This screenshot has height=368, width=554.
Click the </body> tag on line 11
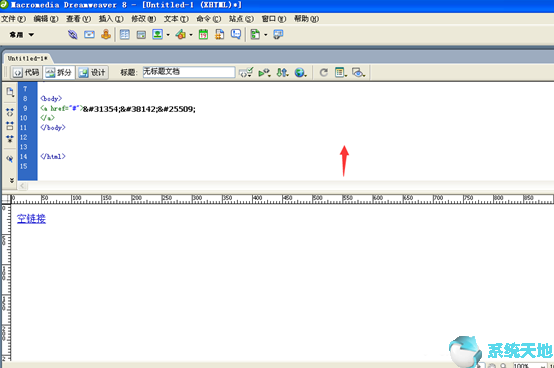click(x=53, y=127)
